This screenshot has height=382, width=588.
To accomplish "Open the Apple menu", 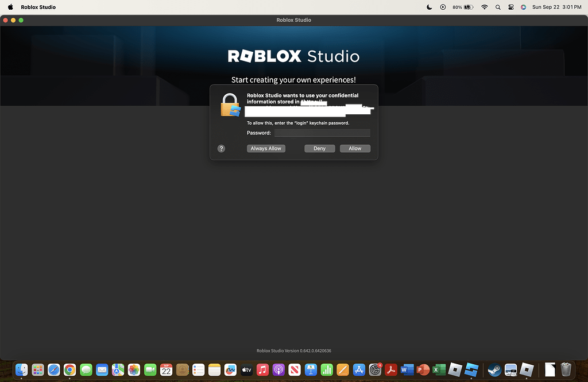I will [10, 7].
